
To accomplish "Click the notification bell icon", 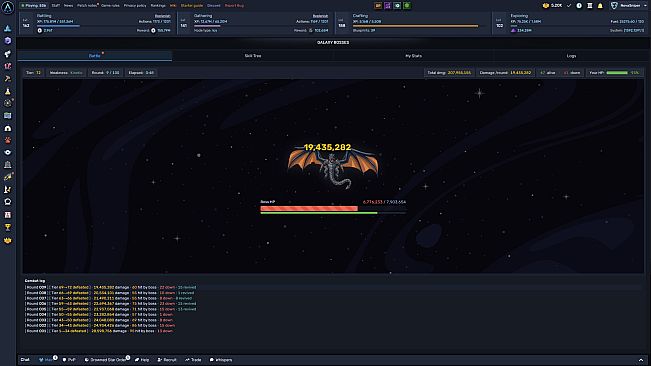I will click(600, 6).
